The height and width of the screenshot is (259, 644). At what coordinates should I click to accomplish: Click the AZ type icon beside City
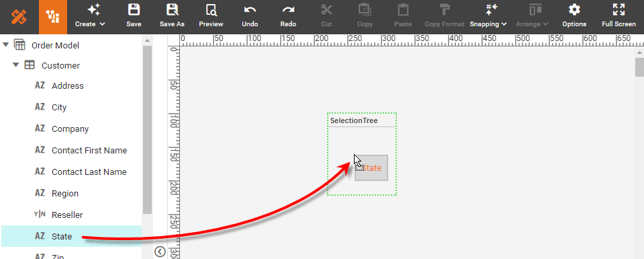click(40, 107)
